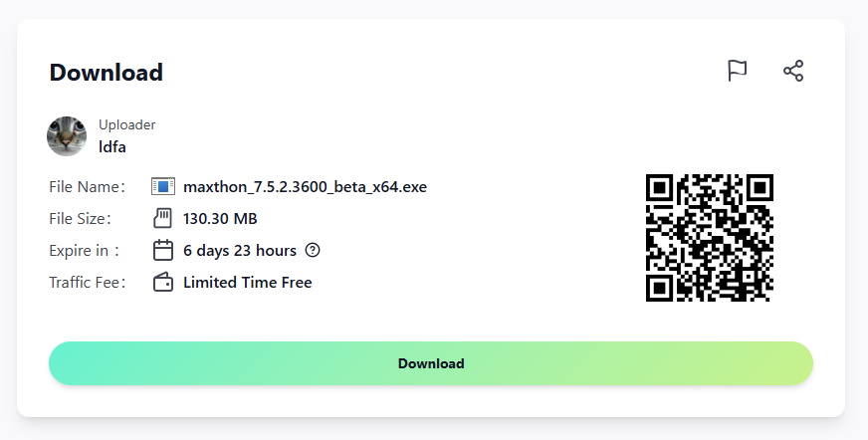Click the Expire in label

coord(84,250)
